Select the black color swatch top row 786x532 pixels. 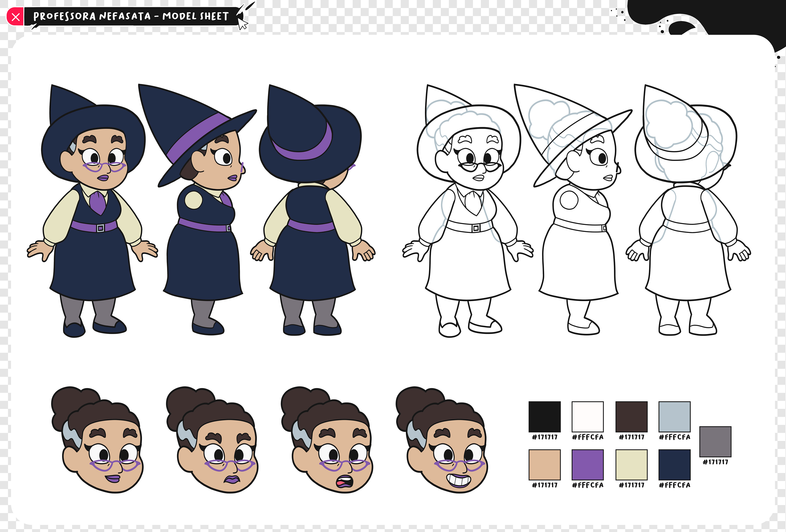click(544, 417)
